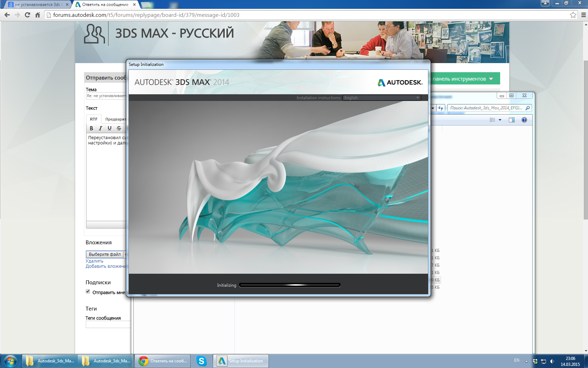The image size is (588, 368).
Task: Click browser forward arrow
Action: (17, 15)
